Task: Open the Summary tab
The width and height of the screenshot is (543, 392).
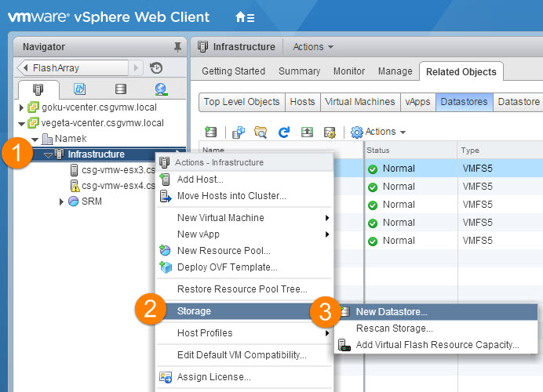Action: click(299, 71)
